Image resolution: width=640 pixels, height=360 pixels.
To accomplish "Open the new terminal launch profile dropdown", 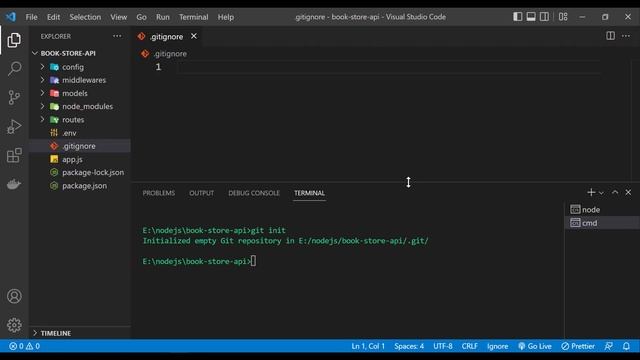I will (x=601, y=193).
